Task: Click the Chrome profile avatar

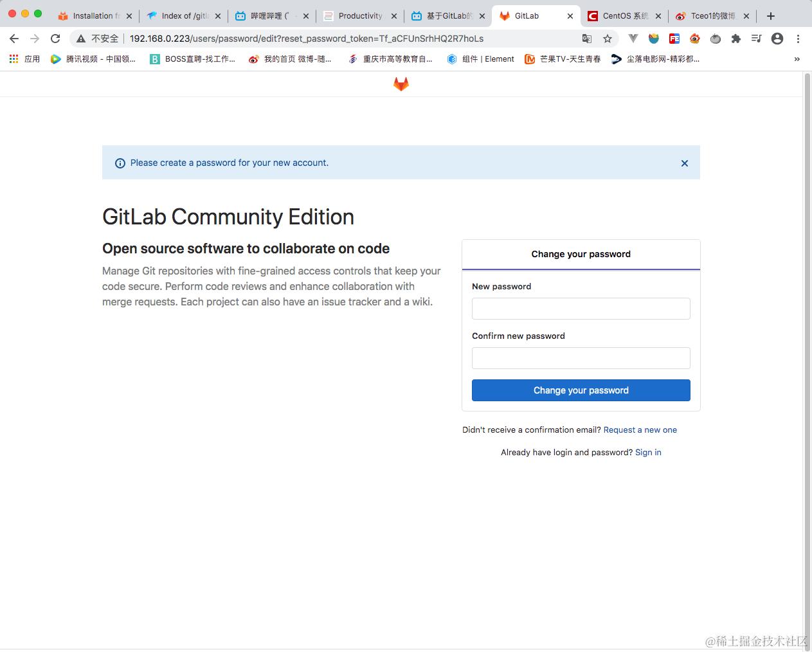Action: point(777,39)
